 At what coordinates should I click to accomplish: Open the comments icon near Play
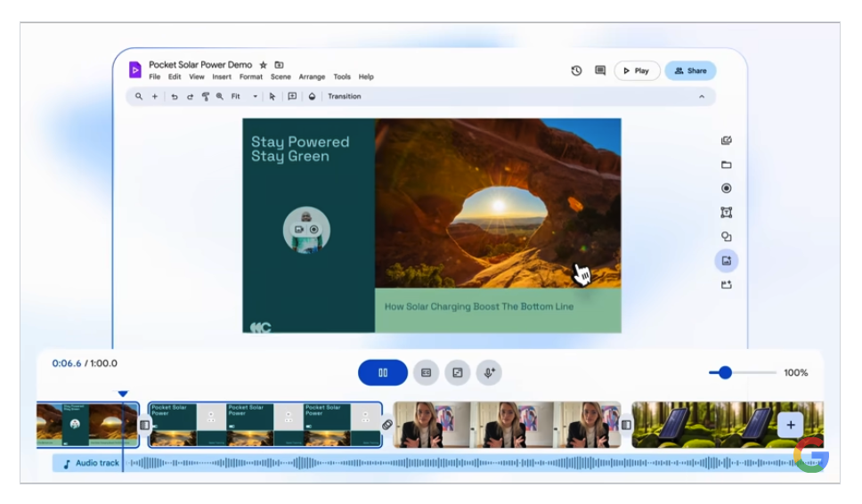coord(600,71)
